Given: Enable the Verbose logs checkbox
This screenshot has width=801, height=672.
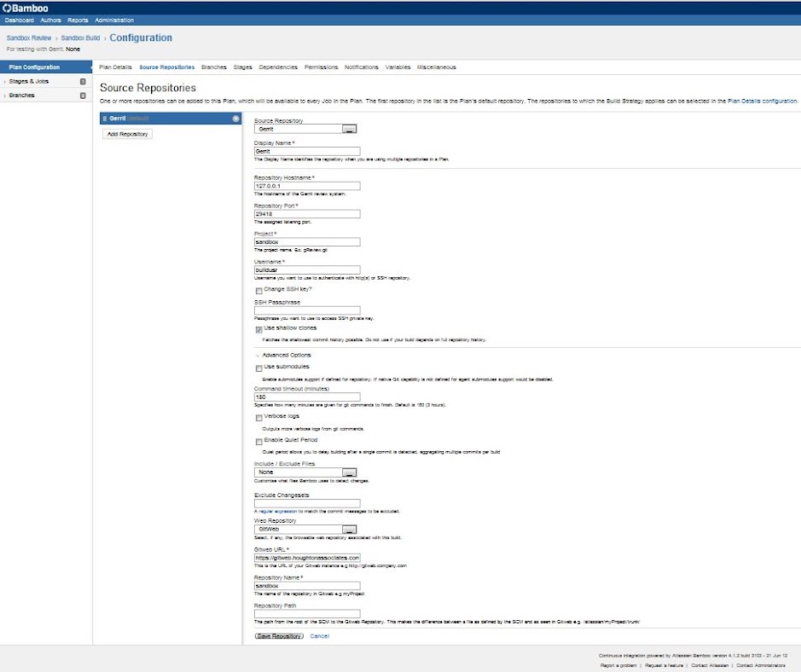Looking at the screenshot, I should [259, 418].
